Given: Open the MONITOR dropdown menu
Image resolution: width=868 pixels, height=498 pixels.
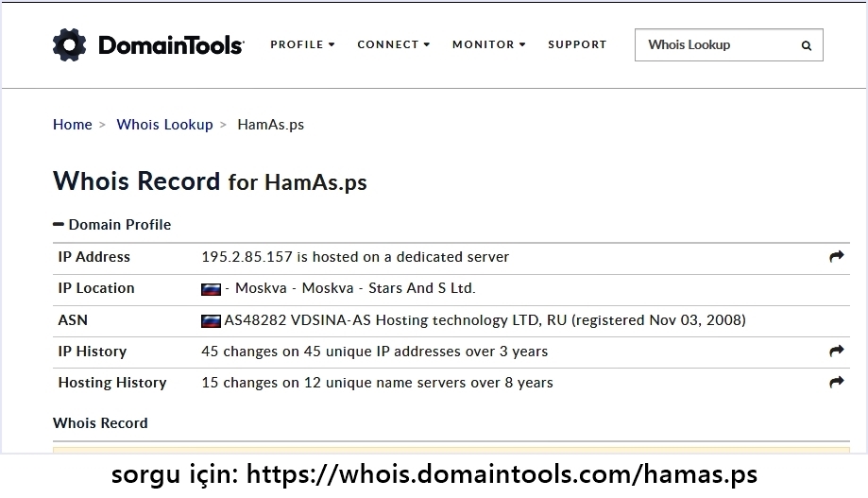Looking at the screenshot, I should pos(488,44).
